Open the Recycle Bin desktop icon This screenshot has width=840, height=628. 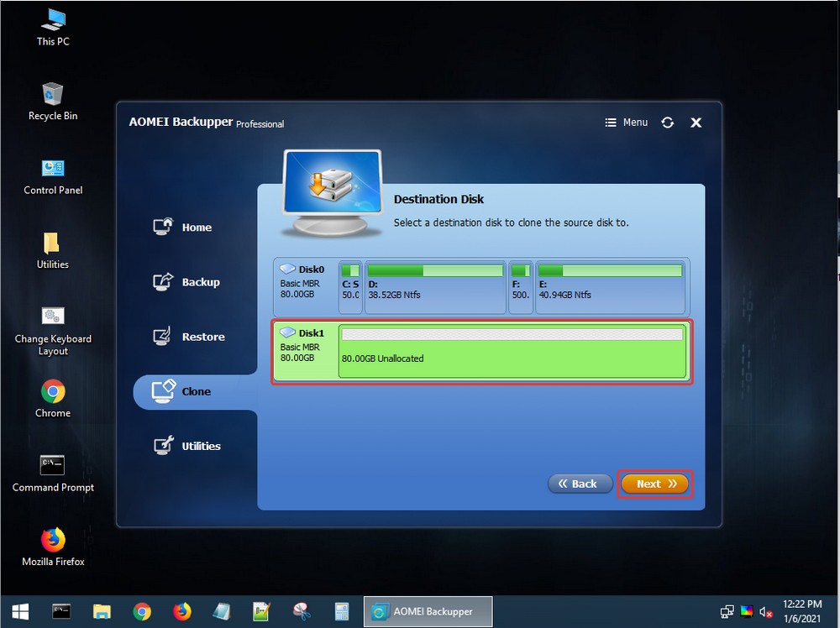tap(53, 100)
